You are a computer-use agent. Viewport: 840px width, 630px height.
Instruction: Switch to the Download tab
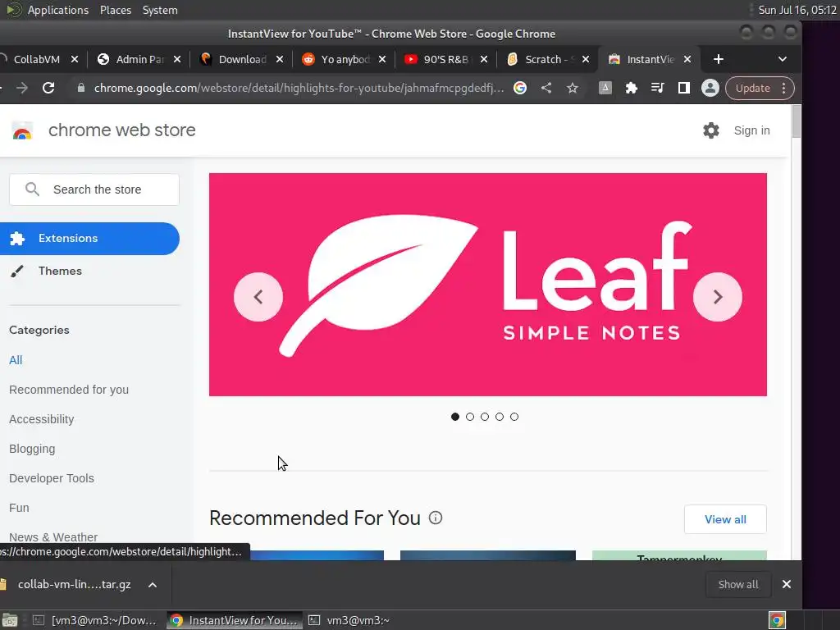[242, 59]
